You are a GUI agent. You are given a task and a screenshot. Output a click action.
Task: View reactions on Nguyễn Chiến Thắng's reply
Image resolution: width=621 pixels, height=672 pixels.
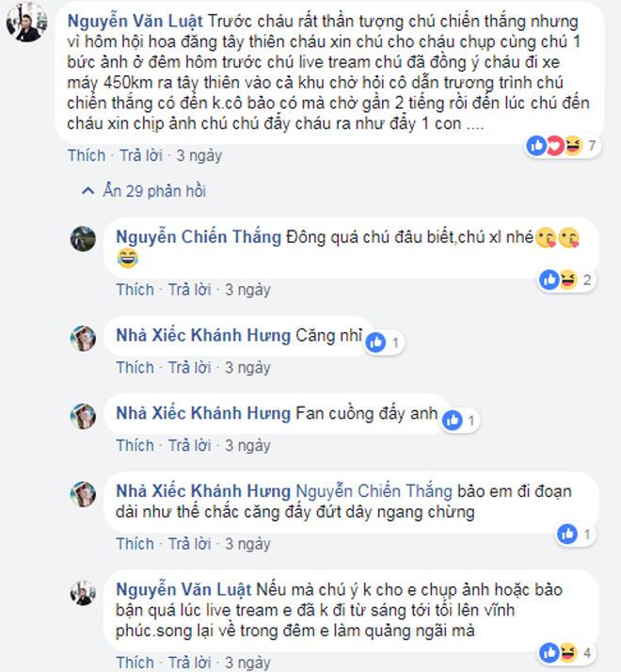tap(566, 280)
